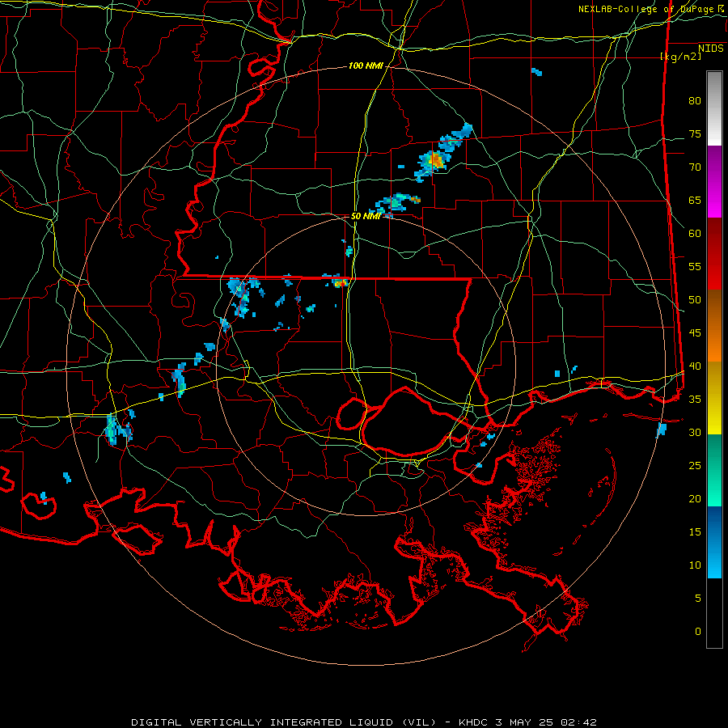Image resolution: width=728 pixels, height=728 pixels.
Task: Click the 40 value on the color scale
Action: click(695, 366)
